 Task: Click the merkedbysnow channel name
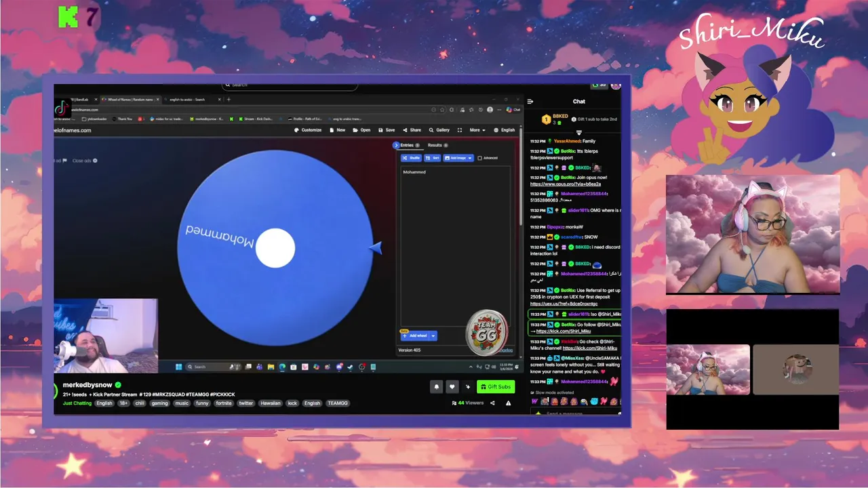tap(87, 385)
